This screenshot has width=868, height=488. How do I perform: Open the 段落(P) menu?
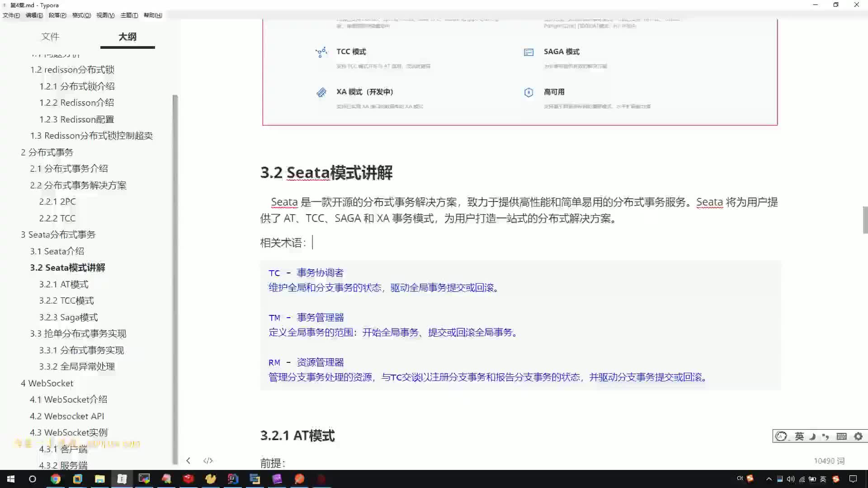(57, 15)
